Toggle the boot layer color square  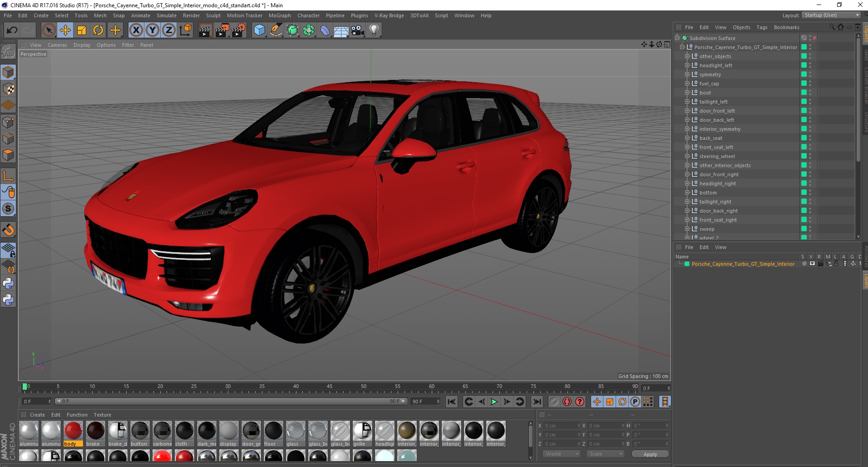coord(804,93)
